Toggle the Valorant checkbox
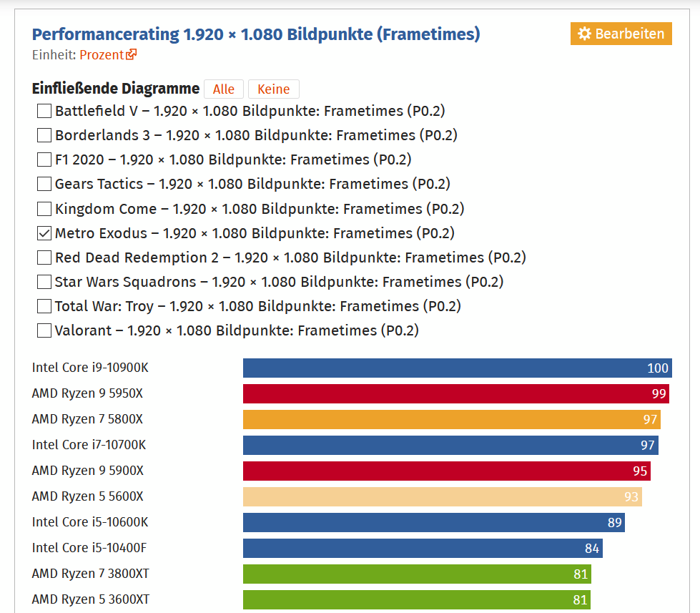 (44, 331)
